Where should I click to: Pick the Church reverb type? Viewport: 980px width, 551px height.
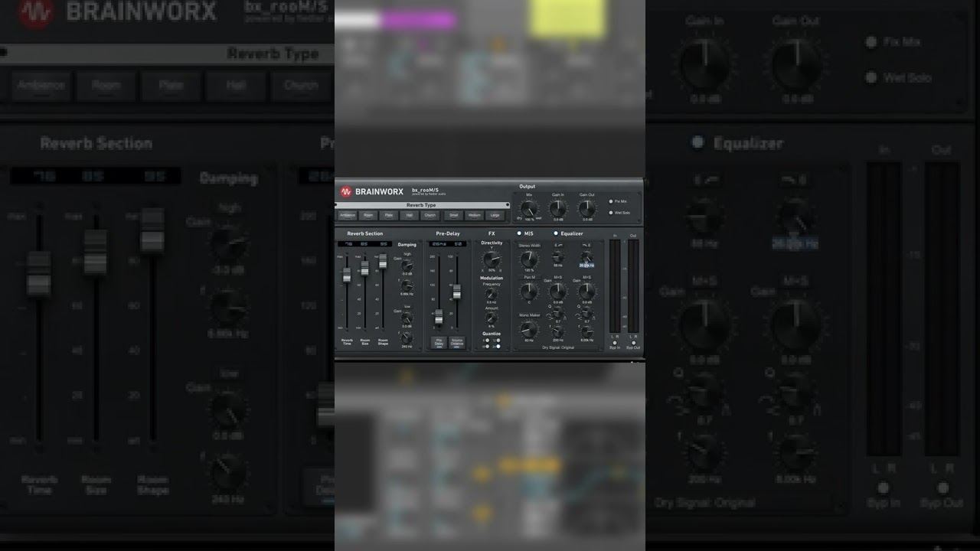coord(430,215)
